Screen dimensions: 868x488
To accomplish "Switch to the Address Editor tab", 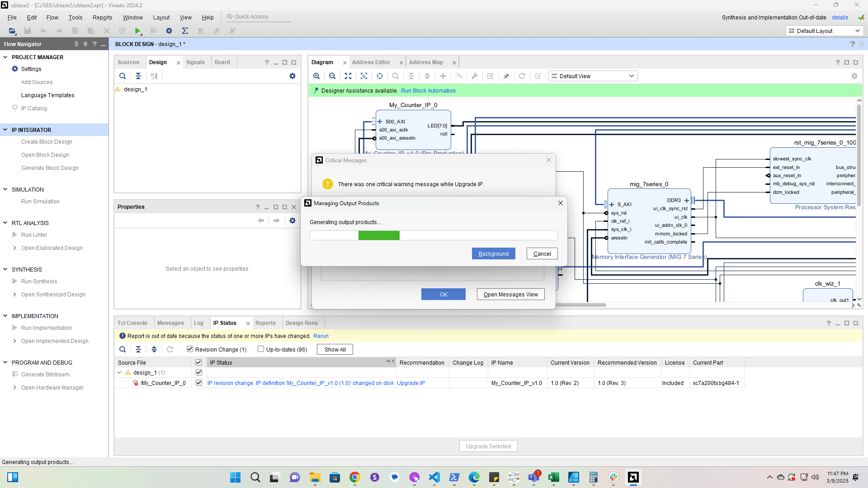I will point(371,62).
